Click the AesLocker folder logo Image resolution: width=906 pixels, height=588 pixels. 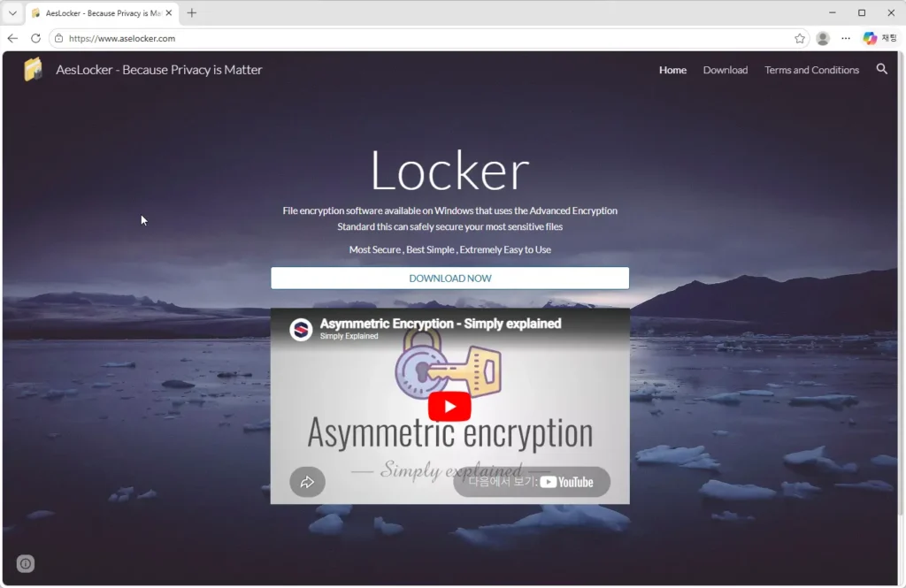pyautogui.click(x=33, y=69)
